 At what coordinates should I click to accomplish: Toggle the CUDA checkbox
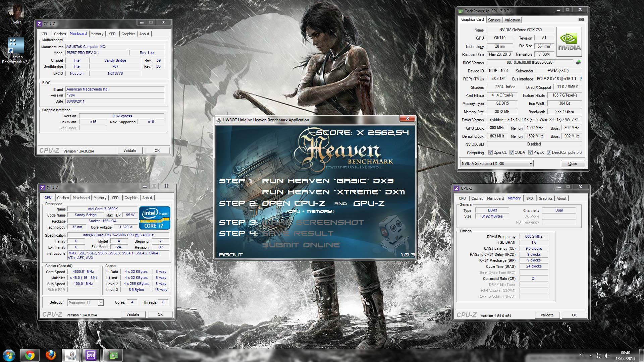click(512, 153)
